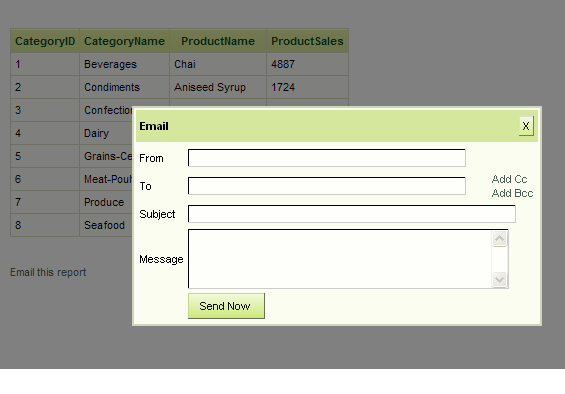
Task: Focus the Subject input field
Action: (x=352, y=214)
